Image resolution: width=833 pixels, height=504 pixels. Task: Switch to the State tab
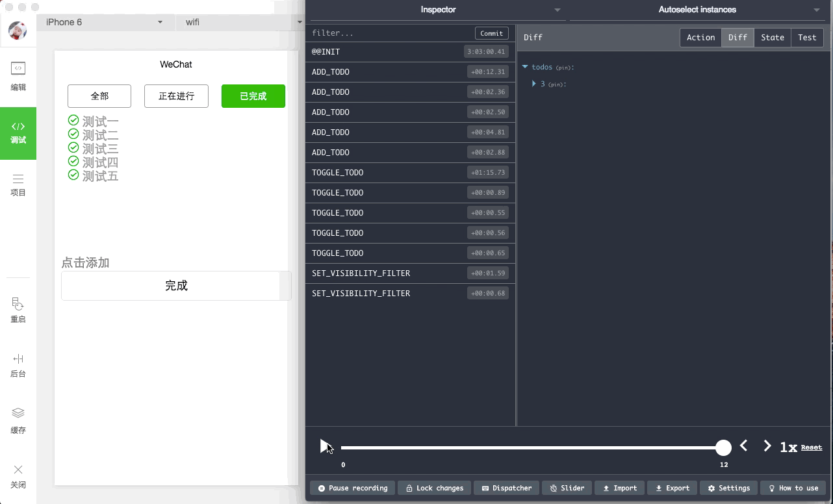pyautogui.click(x=773, y=37)
